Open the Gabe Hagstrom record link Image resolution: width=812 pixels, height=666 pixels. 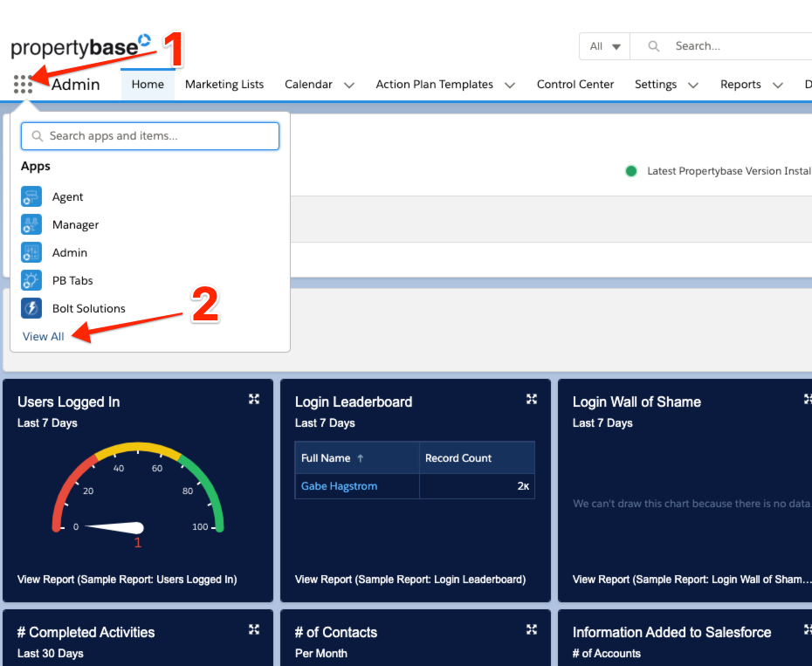pyautogui.click(x=339, y=486)
